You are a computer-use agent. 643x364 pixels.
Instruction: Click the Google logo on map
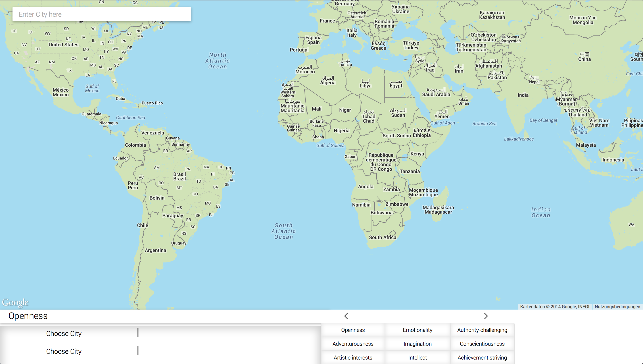tap(15, 302)
